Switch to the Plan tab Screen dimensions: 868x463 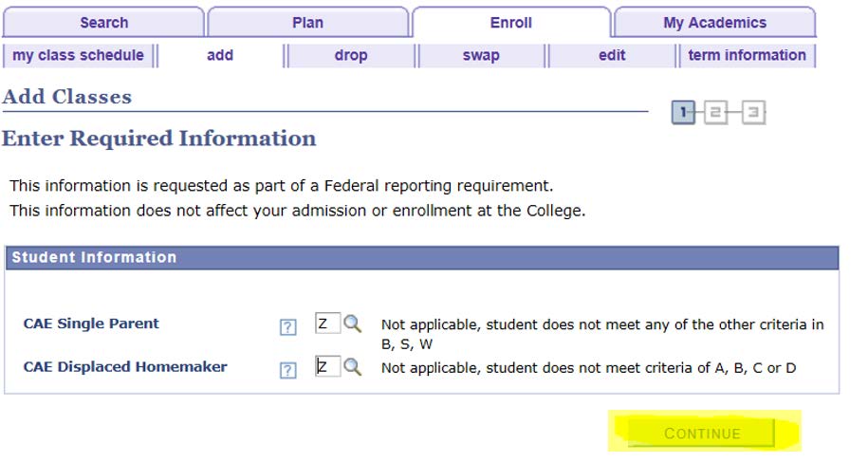click(307, 23)
